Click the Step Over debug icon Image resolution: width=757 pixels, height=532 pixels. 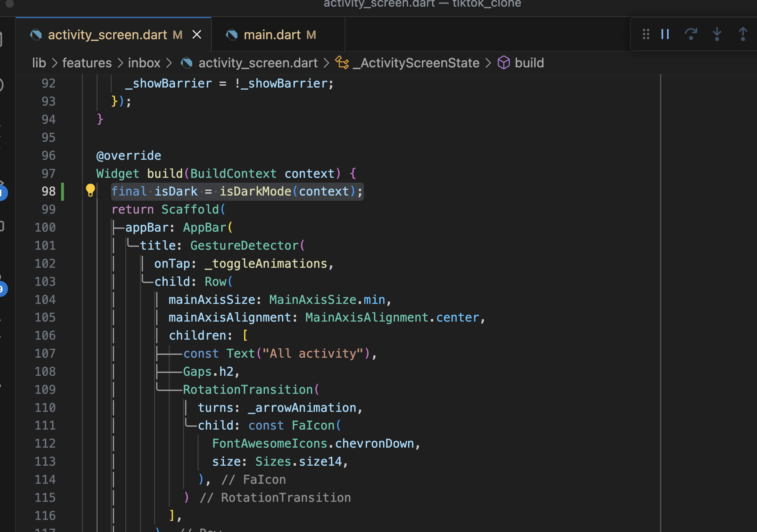691,34
